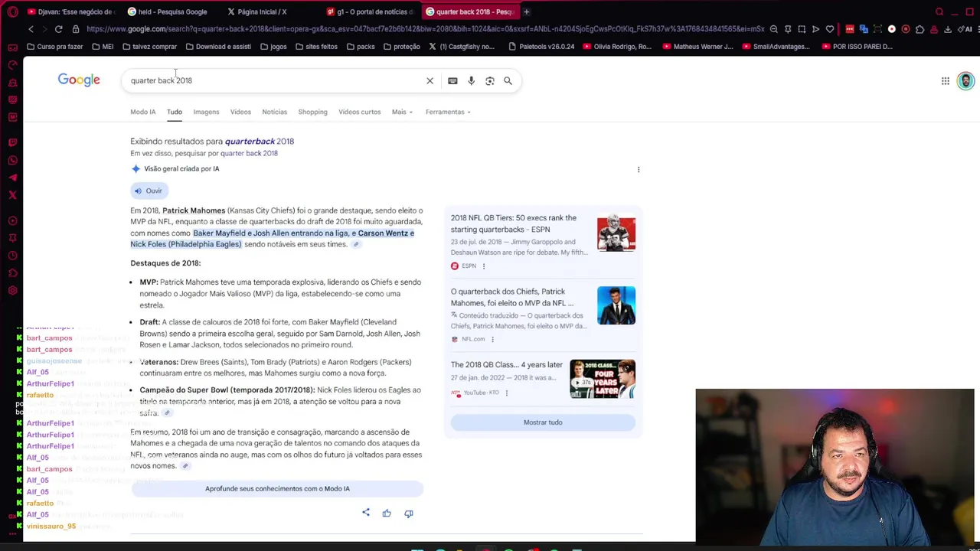Open GX Control speedometer icon in sidebar

tap(12, 65)
